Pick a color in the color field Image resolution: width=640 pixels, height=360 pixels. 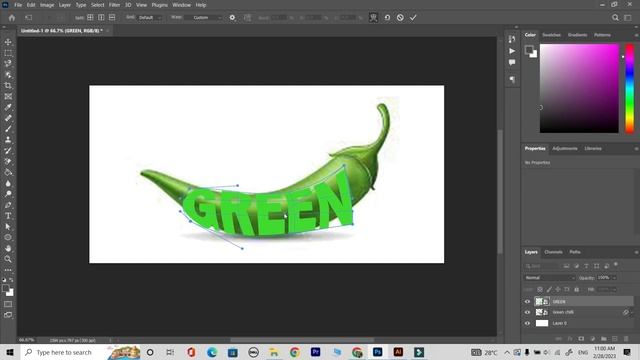click(x=579, y=89)
